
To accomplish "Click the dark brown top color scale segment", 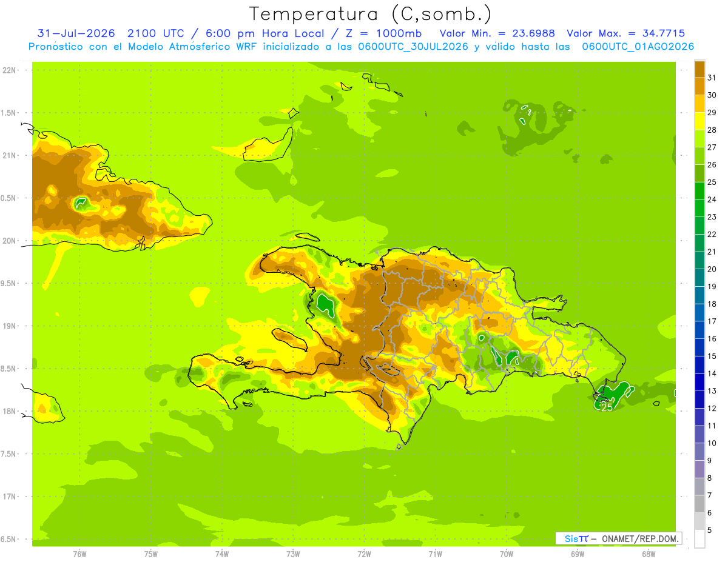I will click(699, 69).
